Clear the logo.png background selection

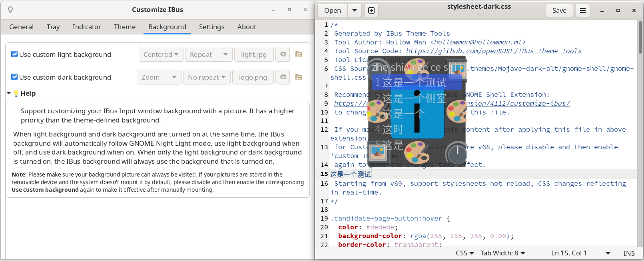(283, 77)
